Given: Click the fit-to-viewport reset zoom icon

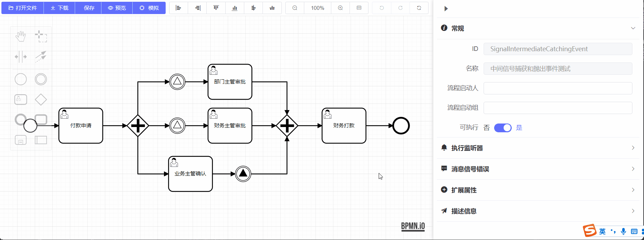Looking at the screenshot, I should [359, 8].
